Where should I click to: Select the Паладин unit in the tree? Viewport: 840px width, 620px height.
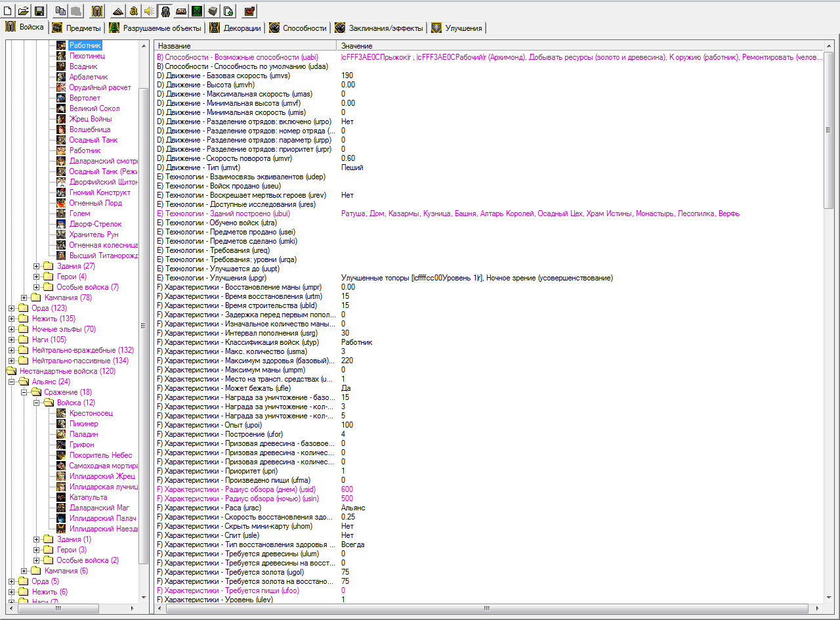[x=83, y=434]
